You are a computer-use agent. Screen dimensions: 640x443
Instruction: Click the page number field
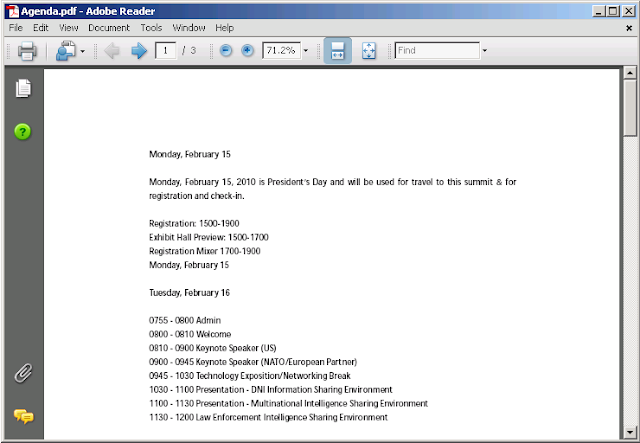165,51
